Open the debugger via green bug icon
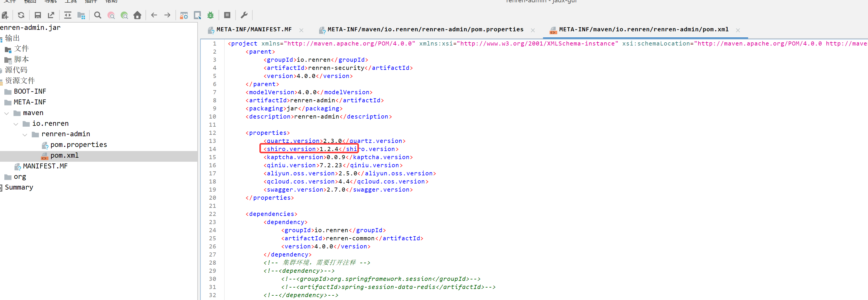Viewport: 868px width, 300px height. click(211, 15)
